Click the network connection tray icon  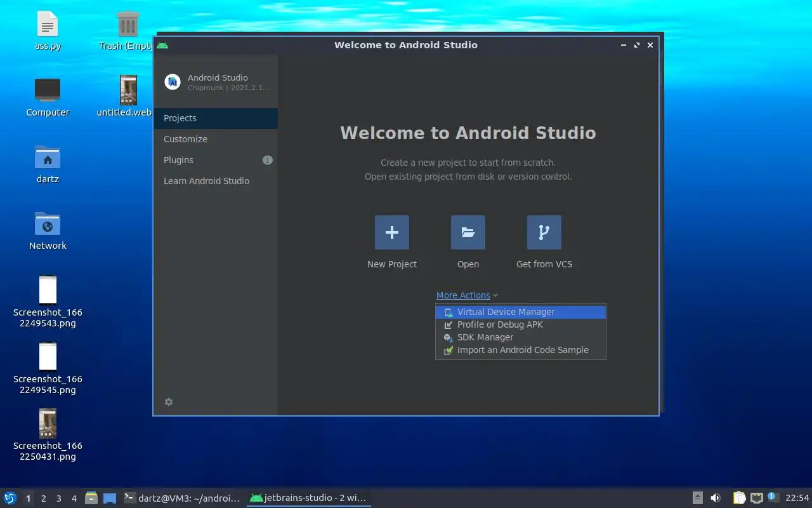(756, 498)
